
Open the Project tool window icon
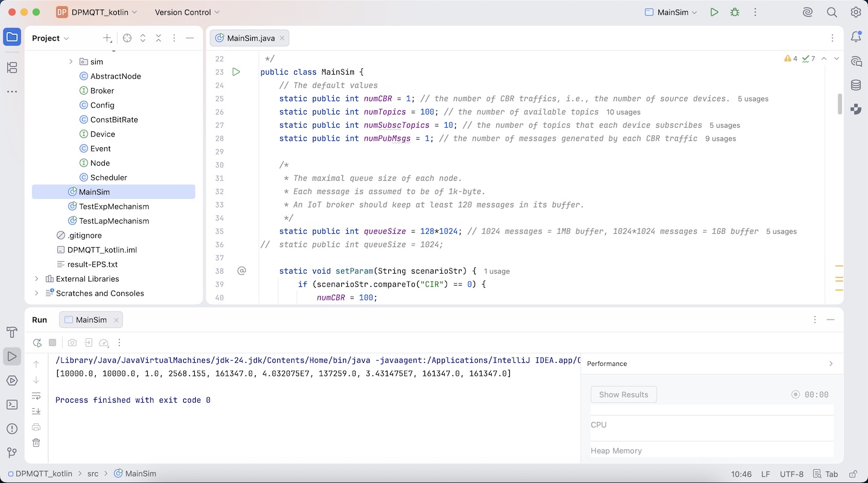tap(12, 37)
